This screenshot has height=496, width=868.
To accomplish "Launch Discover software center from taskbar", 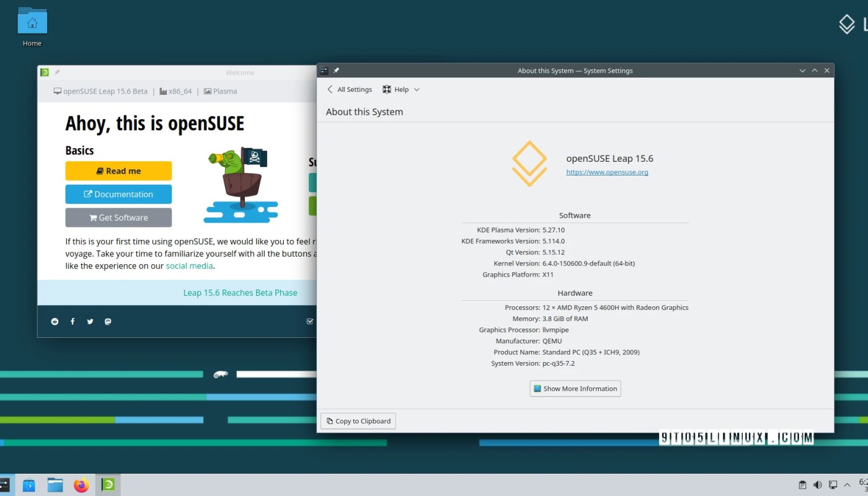I will click(29, 485).
